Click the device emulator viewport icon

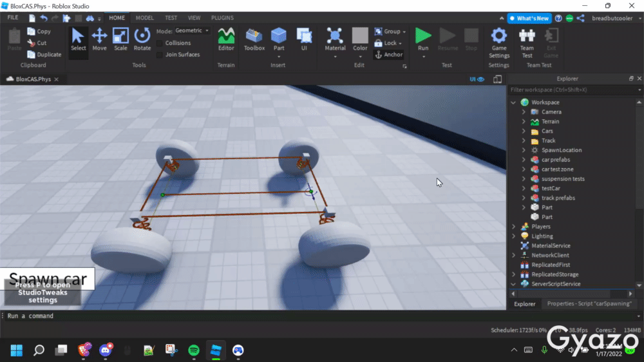click(x=497, y=79)
